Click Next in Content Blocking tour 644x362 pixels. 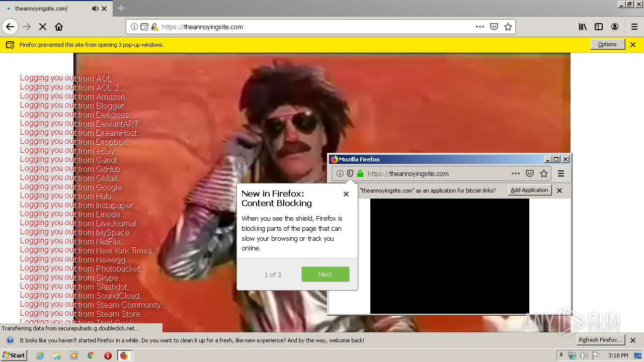(325, 274)
